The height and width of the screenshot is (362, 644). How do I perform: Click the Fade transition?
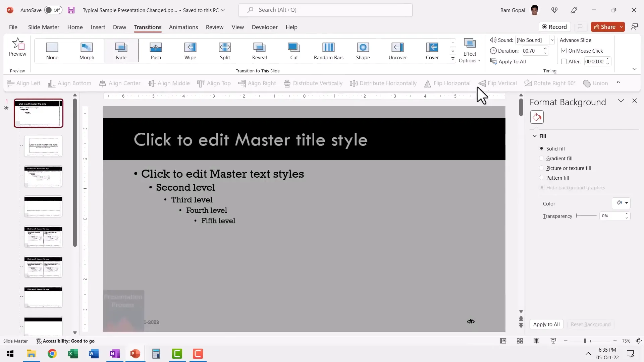[121, 51]
